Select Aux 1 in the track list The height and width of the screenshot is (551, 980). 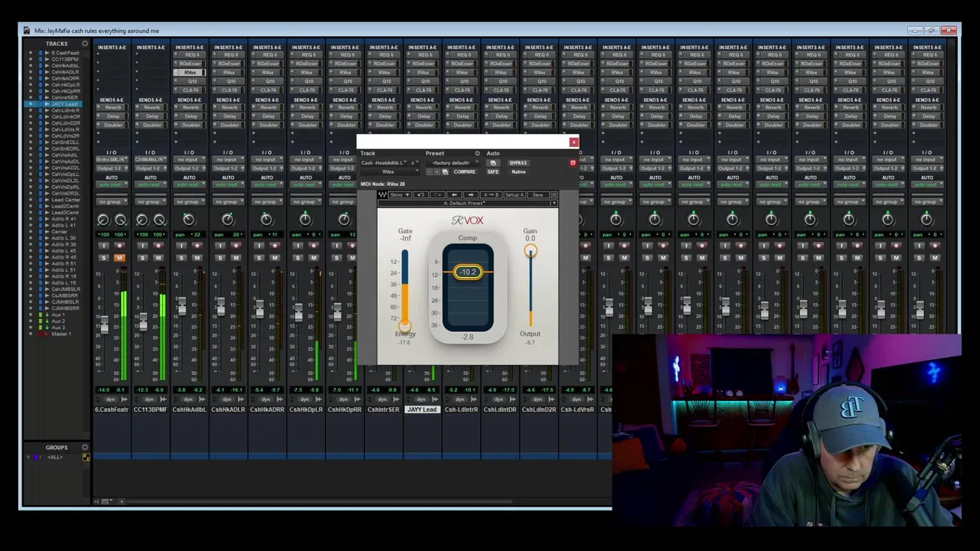tap(58, 315)
